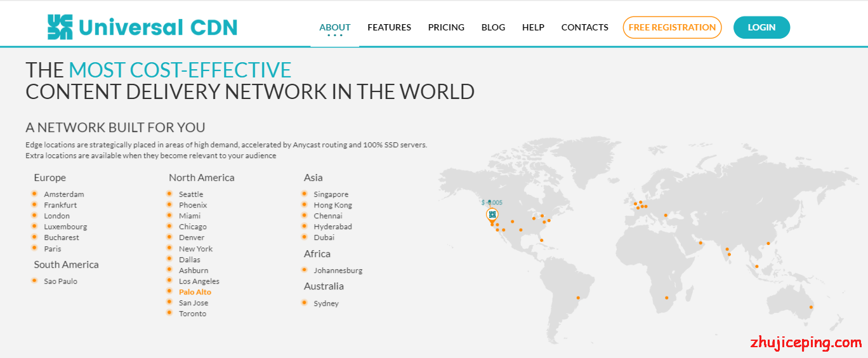The image size is (868, 358).
Task: Select New York edge location
Action: (196, 249)
